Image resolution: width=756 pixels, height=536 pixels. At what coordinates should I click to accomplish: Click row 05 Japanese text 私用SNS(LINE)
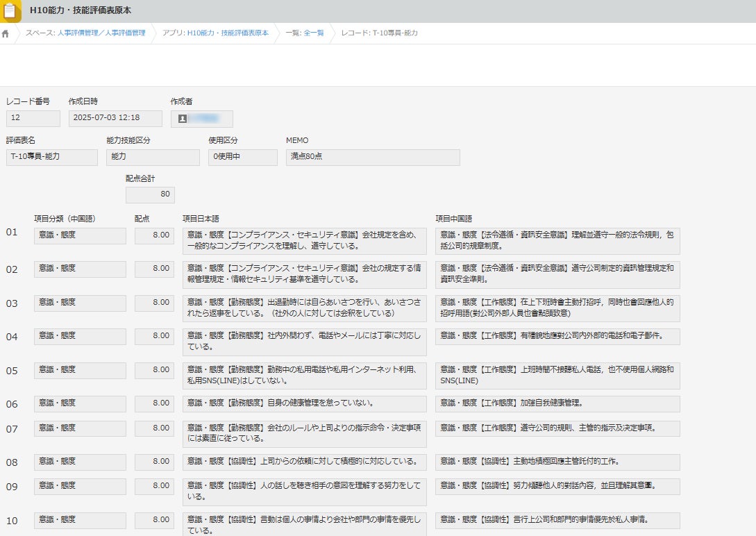(304, 376)
